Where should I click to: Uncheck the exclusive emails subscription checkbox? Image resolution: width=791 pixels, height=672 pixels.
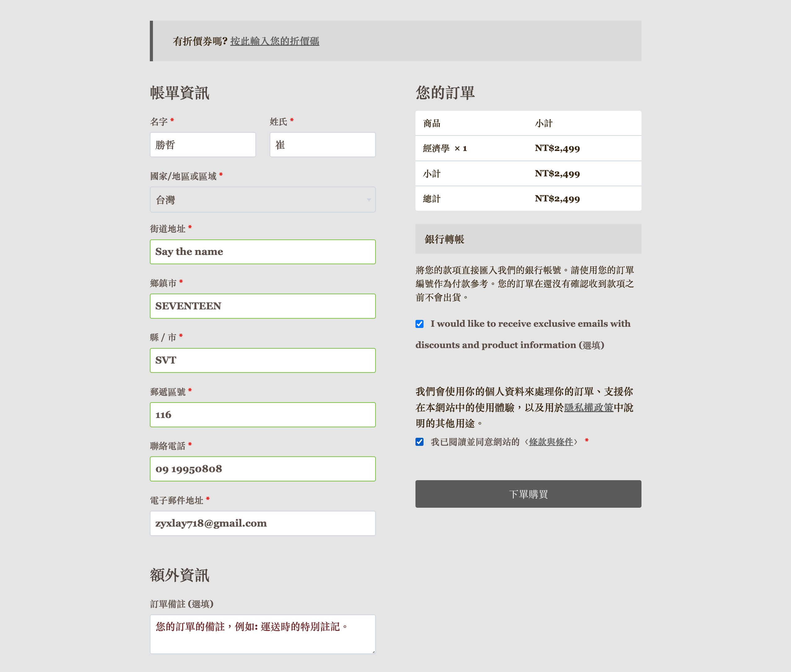pyautogui.click(x=419, y=324)
